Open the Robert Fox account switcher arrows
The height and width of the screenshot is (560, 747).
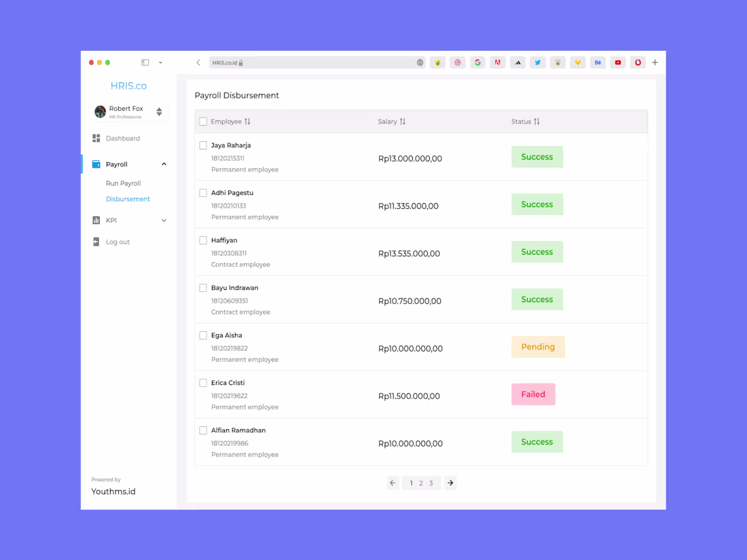tap(159, 112)
